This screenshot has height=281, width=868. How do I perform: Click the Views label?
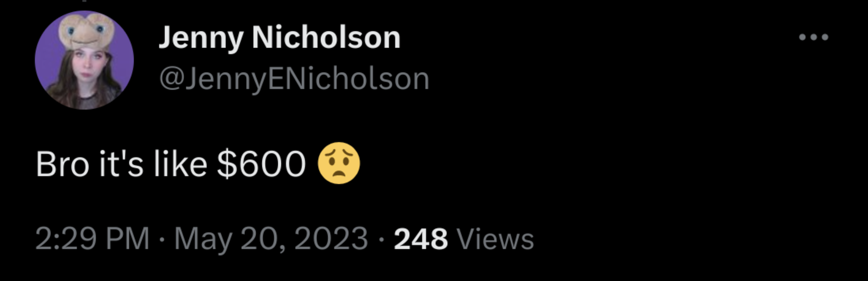[495, 239]
